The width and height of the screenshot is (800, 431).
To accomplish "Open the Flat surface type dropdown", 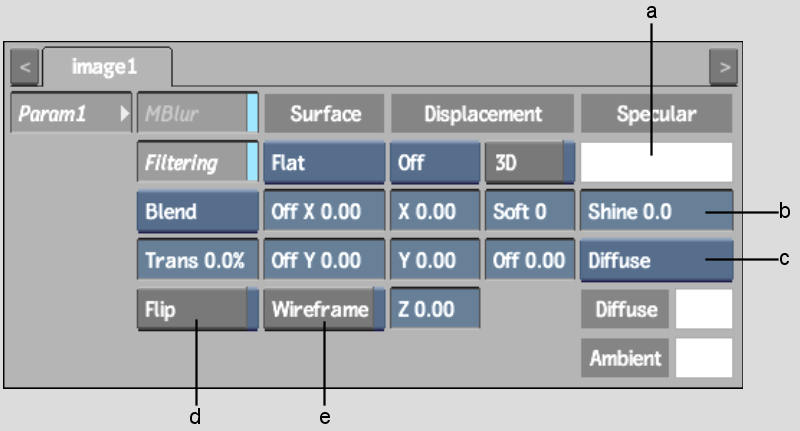I will (323, 163).
